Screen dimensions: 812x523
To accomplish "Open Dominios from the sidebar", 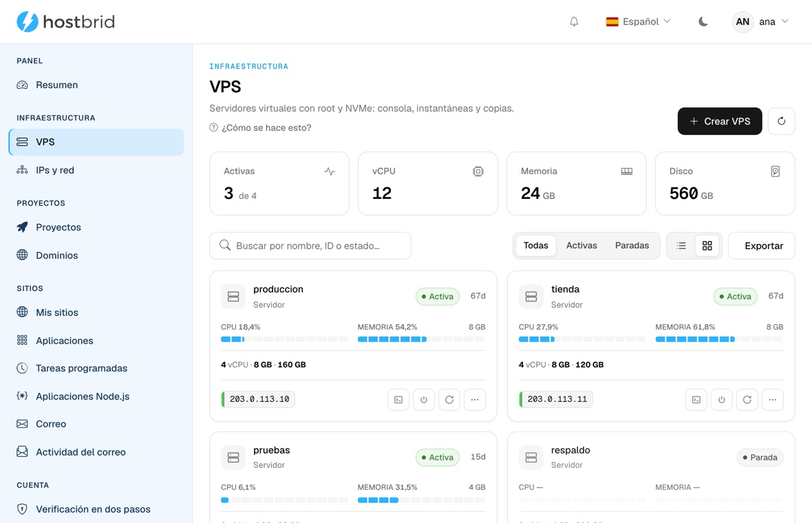I will (x=96, y=255).
